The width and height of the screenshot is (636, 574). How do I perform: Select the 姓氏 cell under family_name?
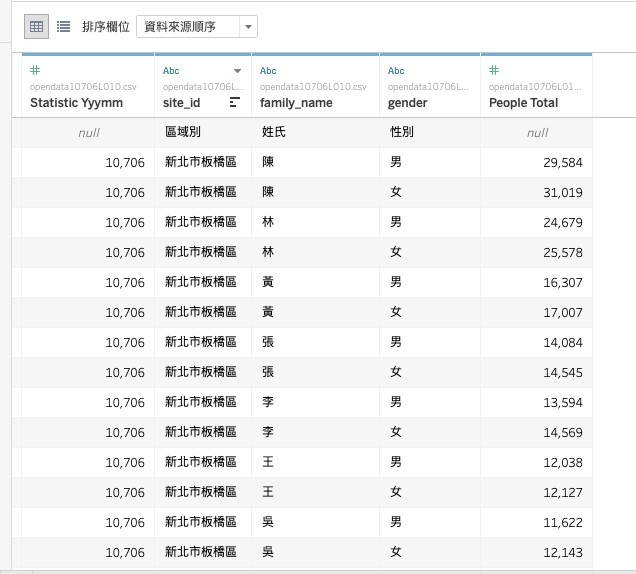[x=315, y=132]
